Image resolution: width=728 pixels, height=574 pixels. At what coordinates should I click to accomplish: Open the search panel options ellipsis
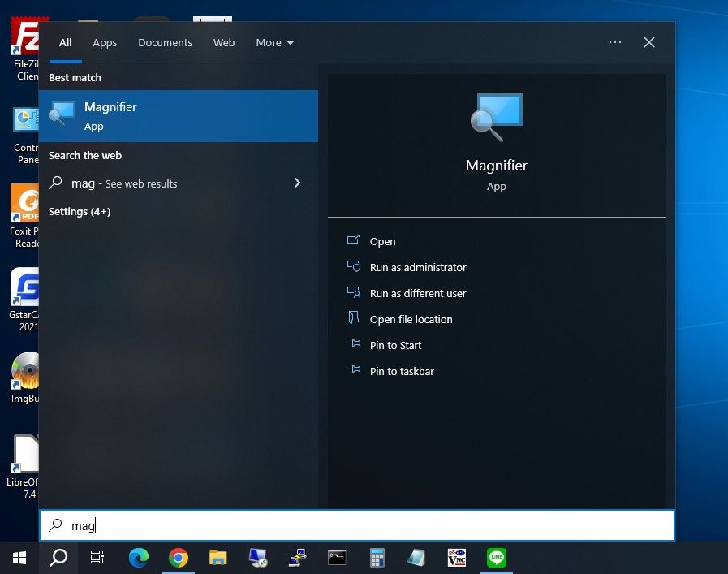click(614, 42)
